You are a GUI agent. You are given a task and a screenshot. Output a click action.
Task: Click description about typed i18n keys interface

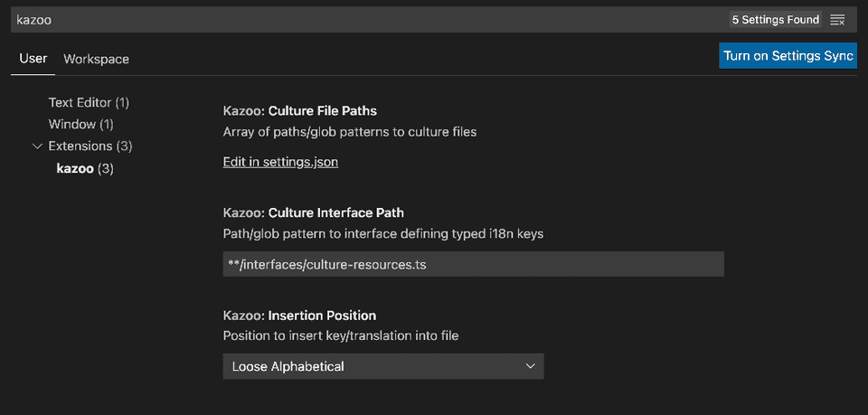383,234
